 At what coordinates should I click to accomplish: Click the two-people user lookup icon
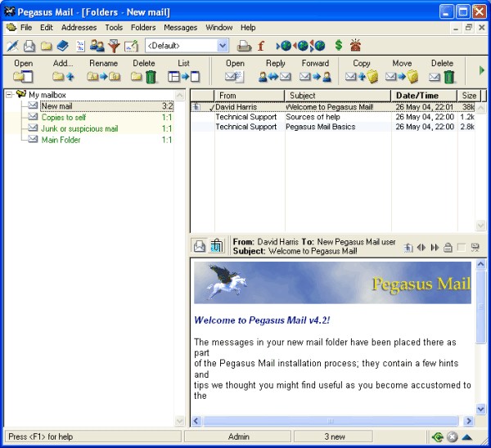click(97, 46)
